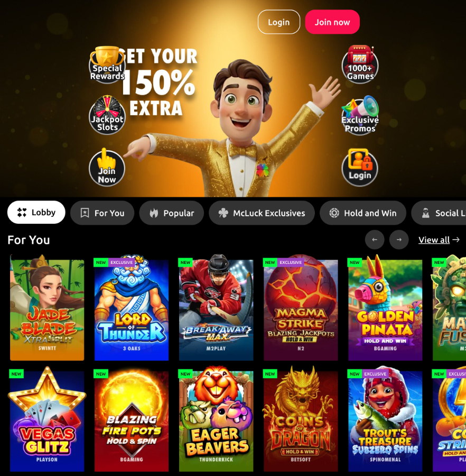
Task: Click the pink Join now button
Action: point(332,22)
